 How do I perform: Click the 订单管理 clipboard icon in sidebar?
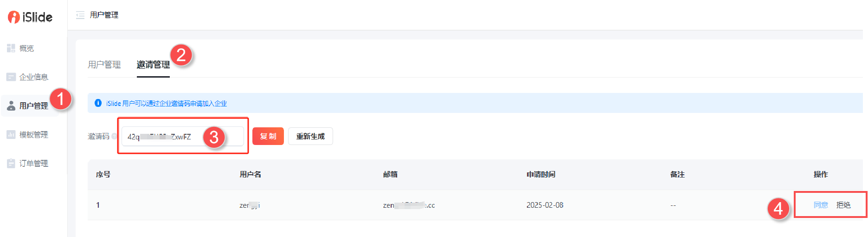coord(11,164)
